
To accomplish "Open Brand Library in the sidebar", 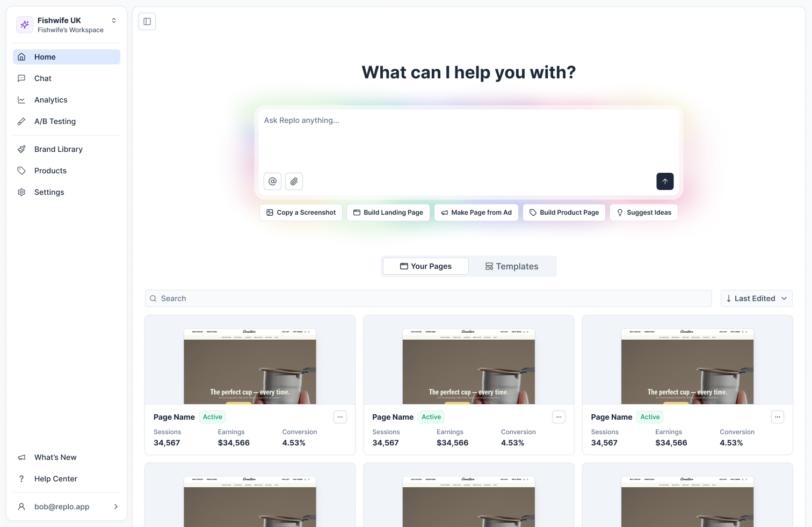I will 67,149.
